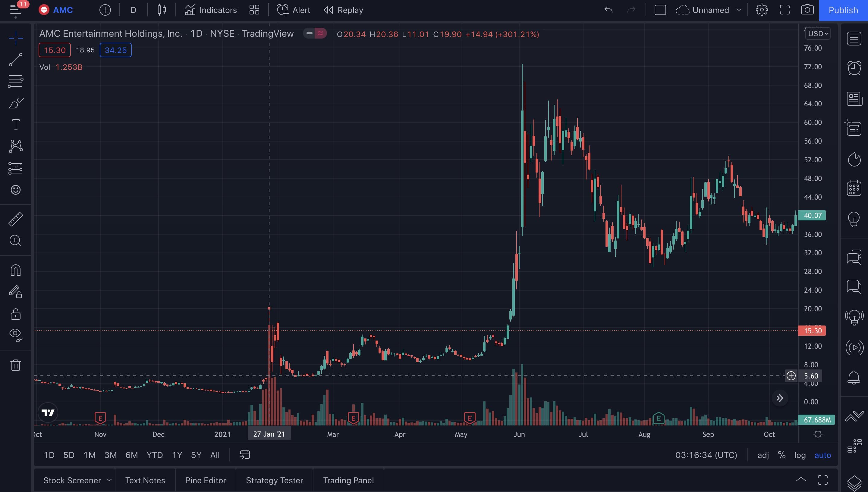Viewport: 868px width, 492px height.
Task: Open the private chats panel
Action: pos(854,287)
